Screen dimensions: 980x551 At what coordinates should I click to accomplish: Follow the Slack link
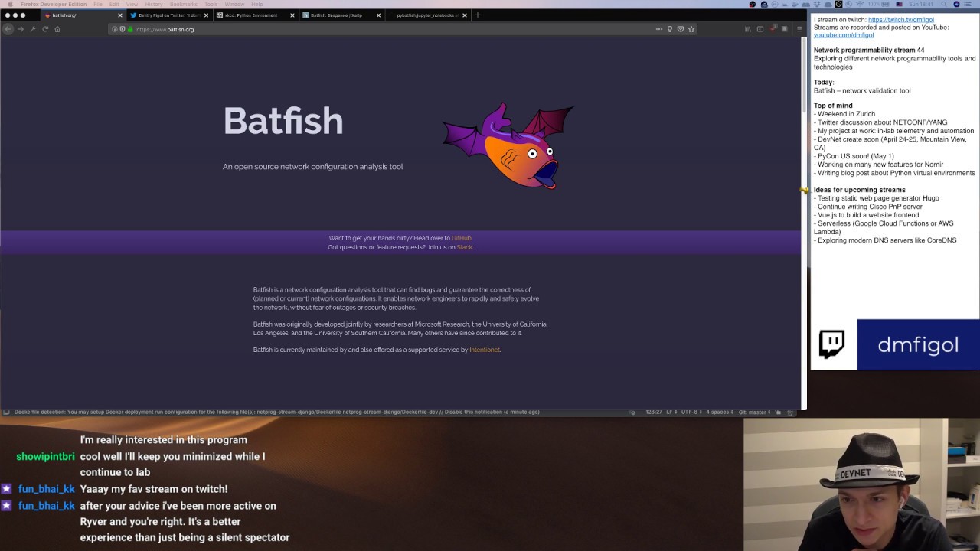tap(464, 247)
